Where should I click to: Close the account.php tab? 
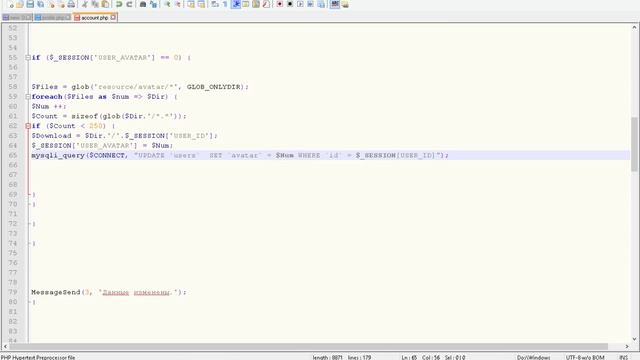point(113,17)
